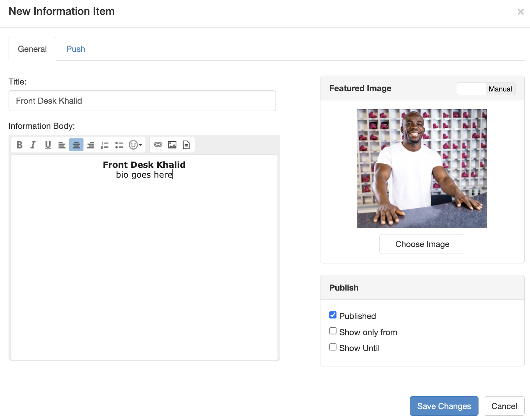Switch to the Push tab
The height and width of the screenshot is (420, 530).
coord(76,49)
